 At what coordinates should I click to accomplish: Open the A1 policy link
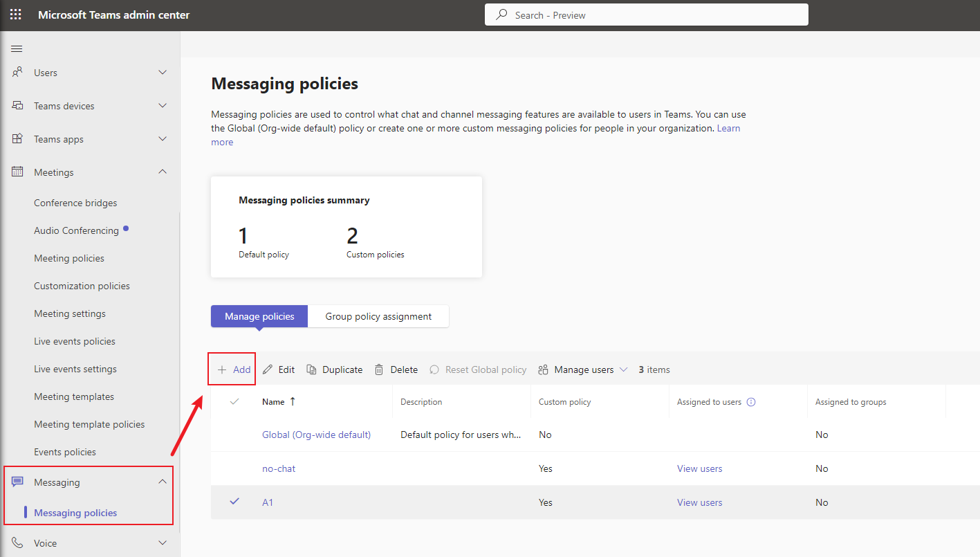[268, 502]
